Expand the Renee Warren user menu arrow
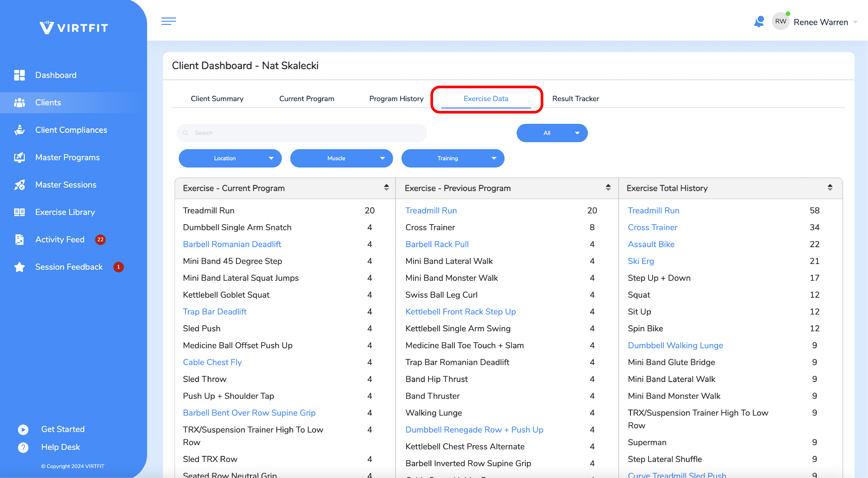Viewport: 868px width, 478px height. click(x=855, y=22)
